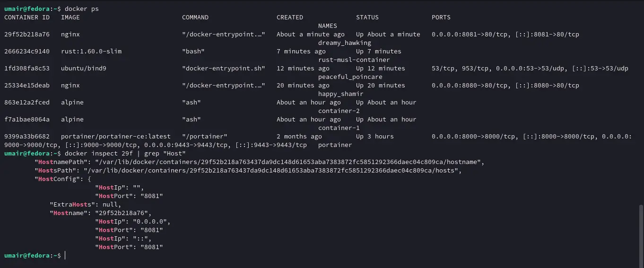Click the ExtraHosts null line

[x=86, y=205]
